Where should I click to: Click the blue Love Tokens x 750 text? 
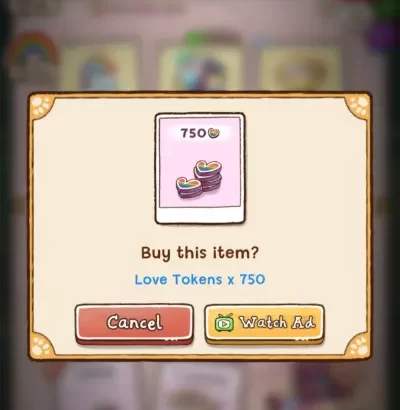pos(200,279)
